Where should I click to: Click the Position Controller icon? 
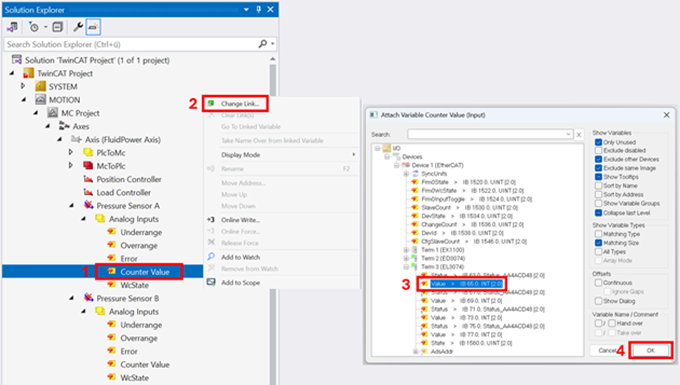coord(88,179)
